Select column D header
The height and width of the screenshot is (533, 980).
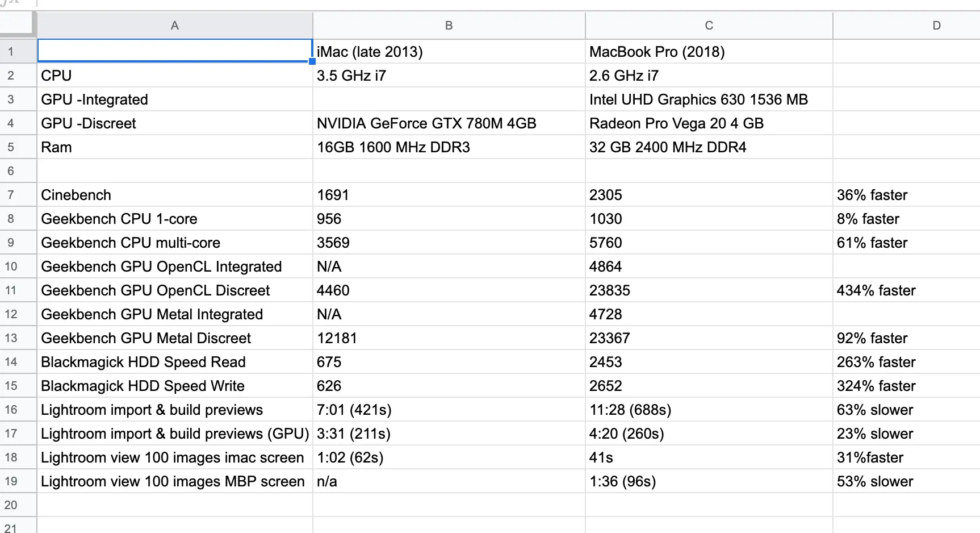click(936, 25)
